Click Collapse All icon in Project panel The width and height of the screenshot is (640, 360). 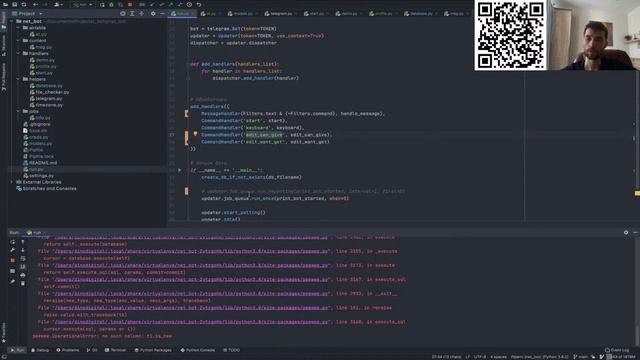(x=141, y=13)
